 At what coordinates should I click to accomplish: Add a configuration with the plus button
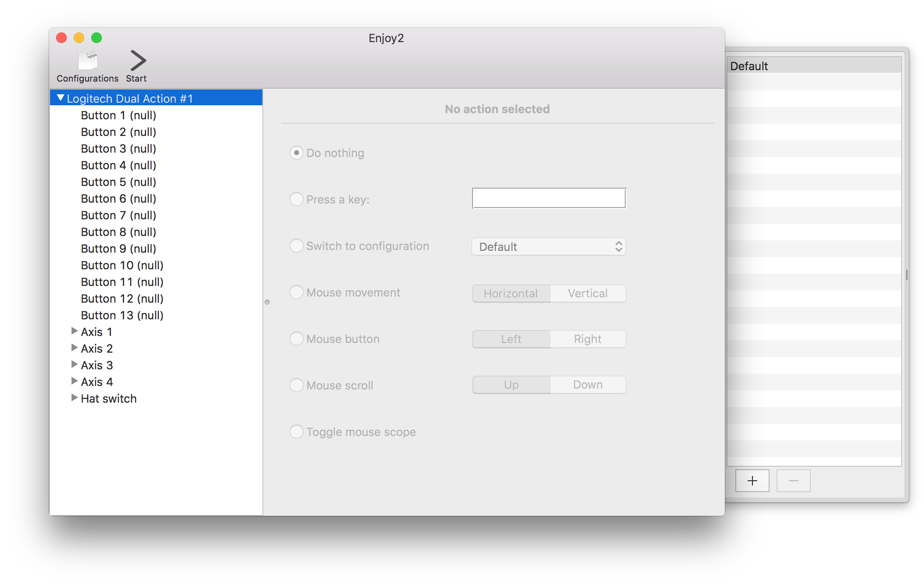pyautogui.click(x=752, y=481)
